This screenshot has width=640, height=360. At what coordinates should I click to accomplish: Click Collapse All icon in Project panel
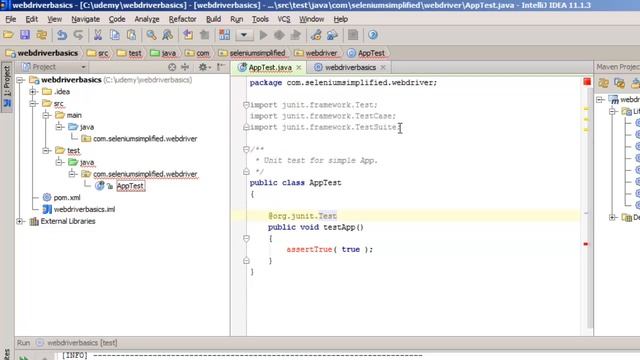click(x=185, y=67)
